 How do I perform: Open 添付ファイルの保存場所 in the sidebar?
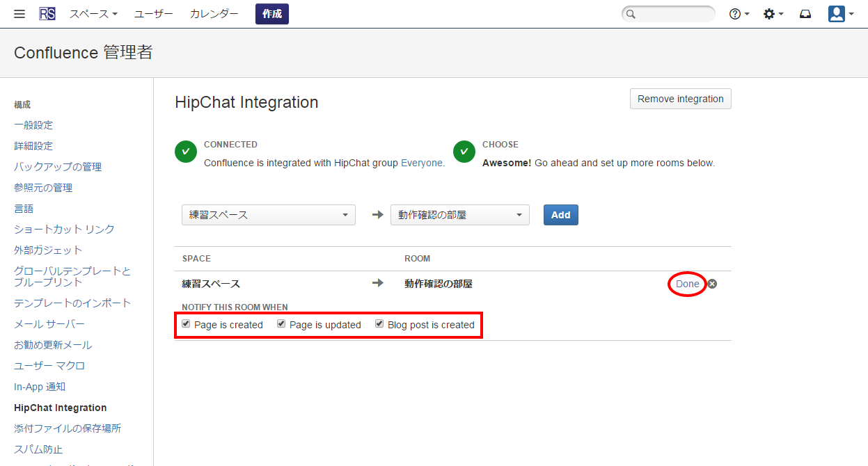(68, 428)
